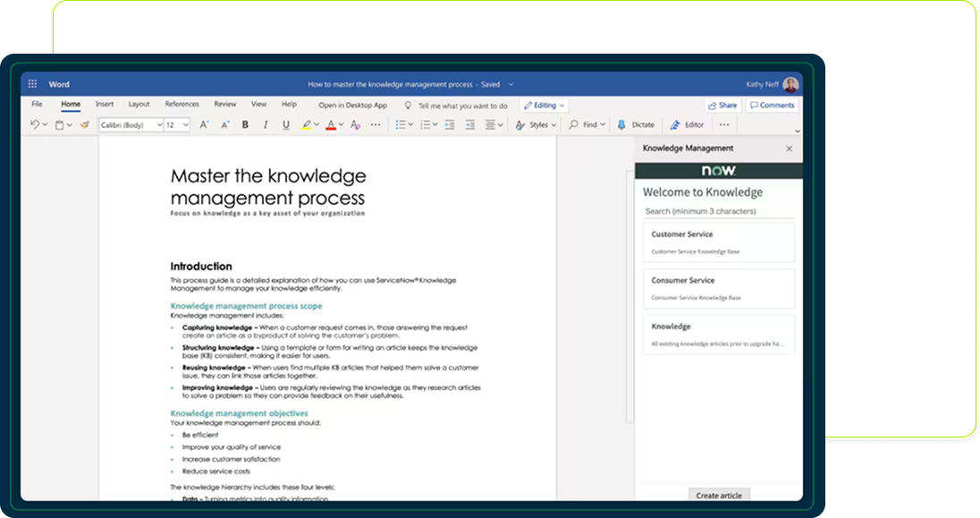The width and height of the screenshot is (980, 518).
Task: Switch to the Insert ribbon tab
Action: pos(105,105)
